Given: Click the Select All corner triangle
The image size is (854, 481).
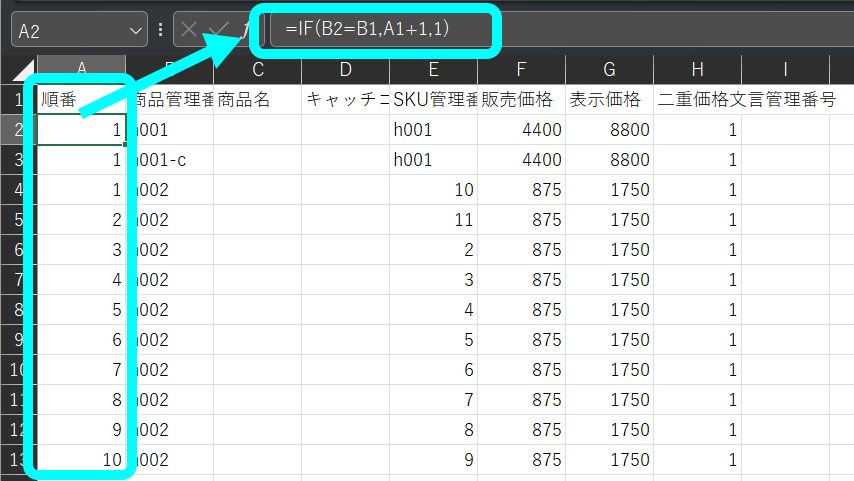Looking at the screenshot, I should 23,69.
